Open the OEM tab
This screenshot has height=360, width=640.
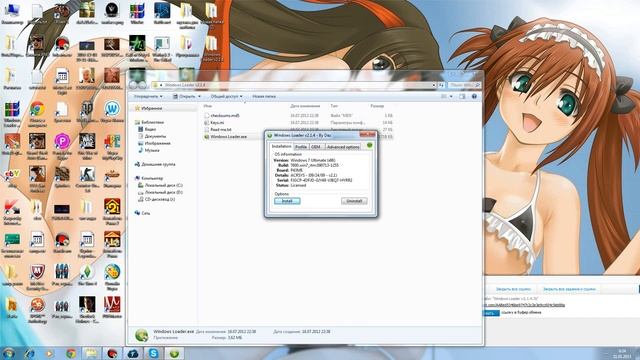(316, 147)
